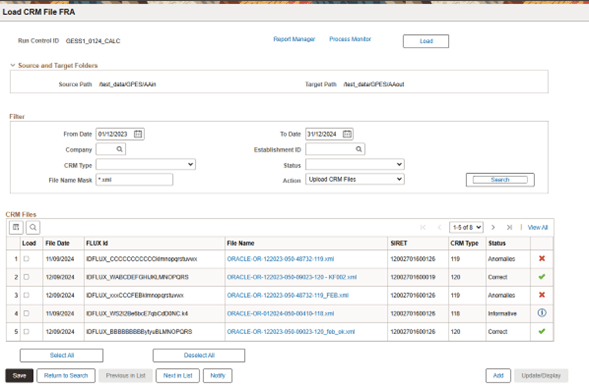
Task: Click the File Name column header
Action: tap(240, 243)
